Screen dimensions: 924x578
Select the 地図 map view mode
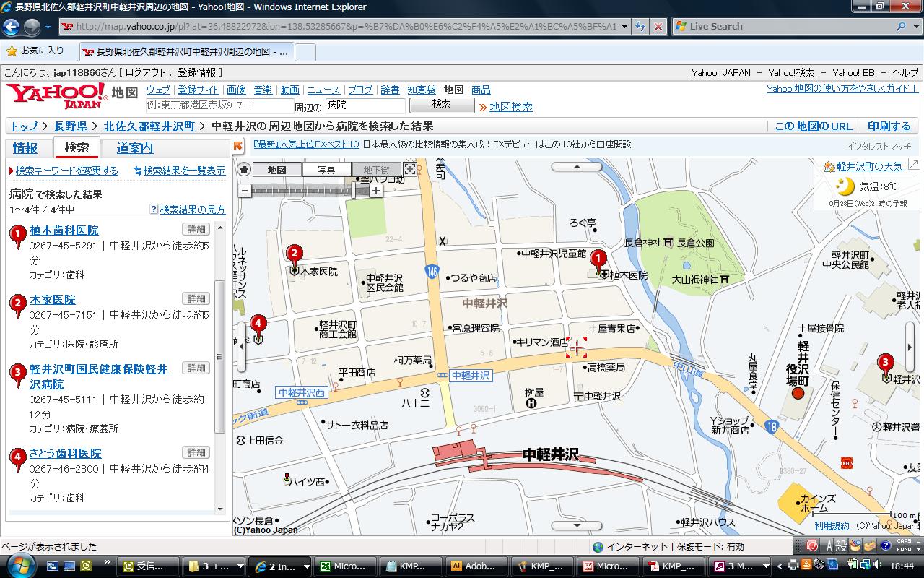tap(276, 170)
